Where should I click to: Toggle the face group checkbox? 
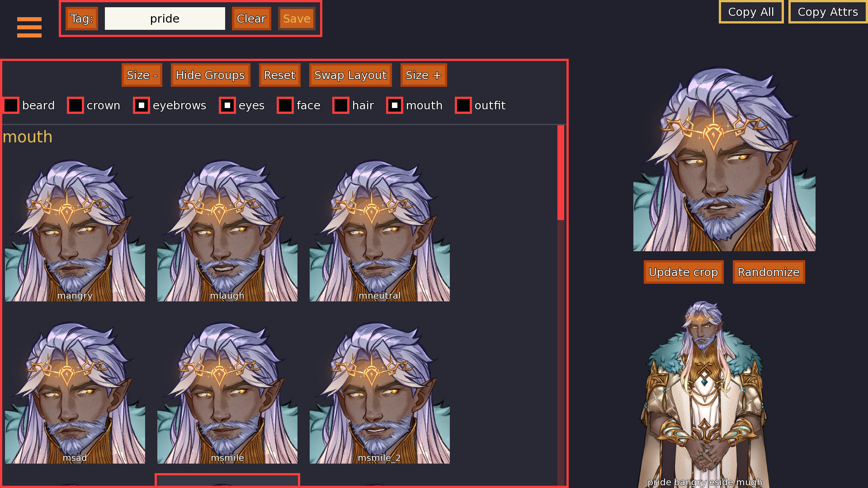285,105
